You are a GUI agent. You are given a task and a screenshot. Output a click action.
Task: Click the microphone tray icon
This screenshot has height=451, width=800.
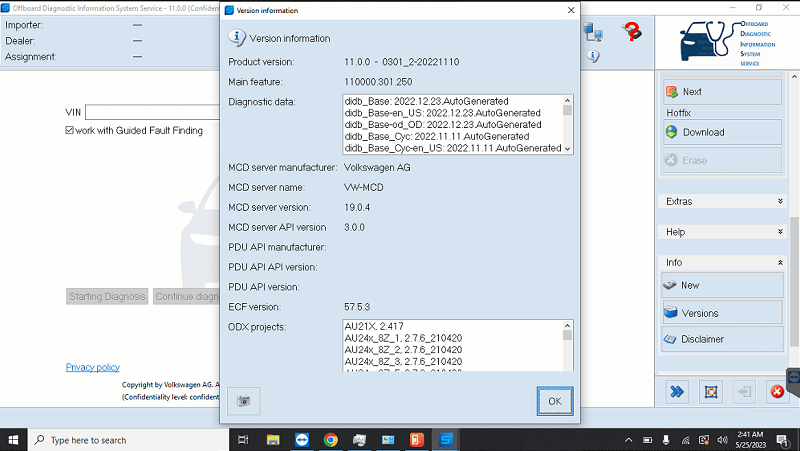(x=666, y=440)
